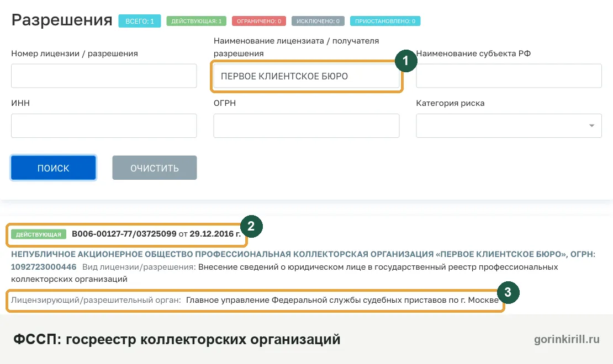Click into the ИНН input field

[104, 126]
